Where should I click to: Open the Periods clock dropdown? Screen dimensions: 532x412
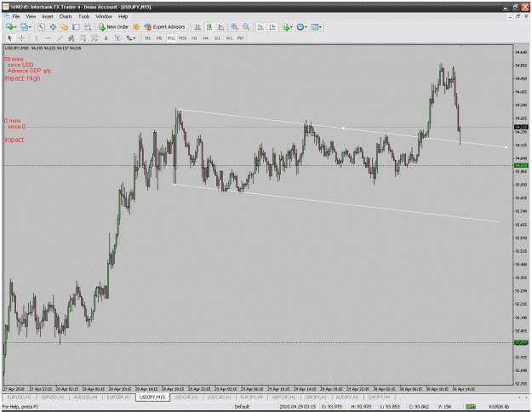point(301,26)
